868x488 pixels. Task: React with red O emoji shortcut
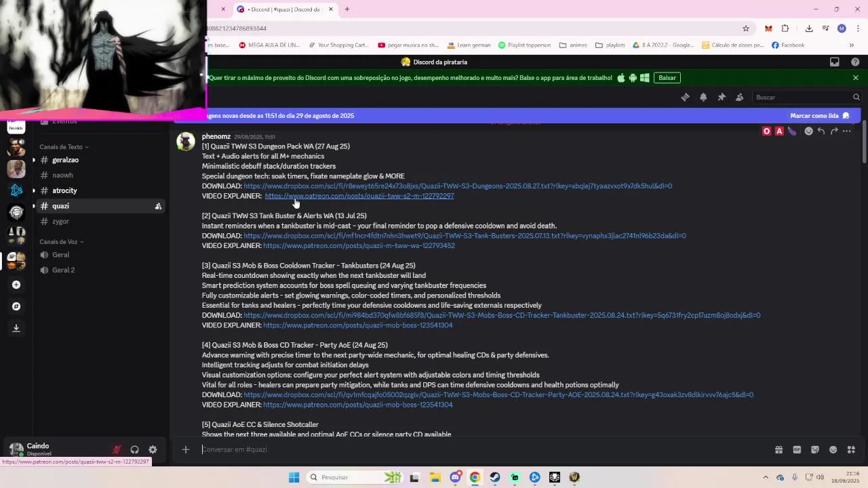767,131
